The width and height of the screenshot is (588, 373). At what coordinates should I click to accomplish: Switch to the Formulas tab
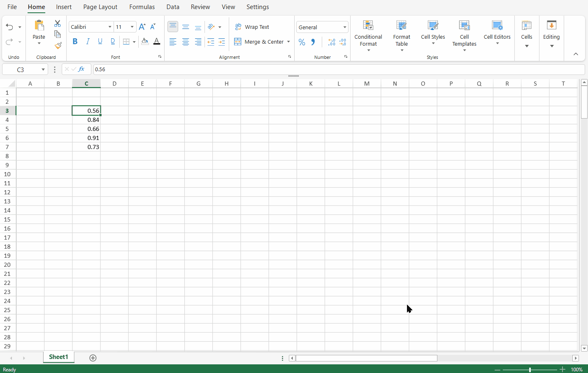pos(142,7)
